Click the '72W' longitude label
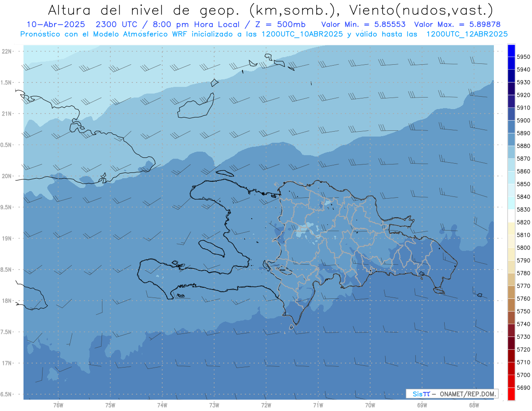 pyautogui.click(x=266, y=405)
